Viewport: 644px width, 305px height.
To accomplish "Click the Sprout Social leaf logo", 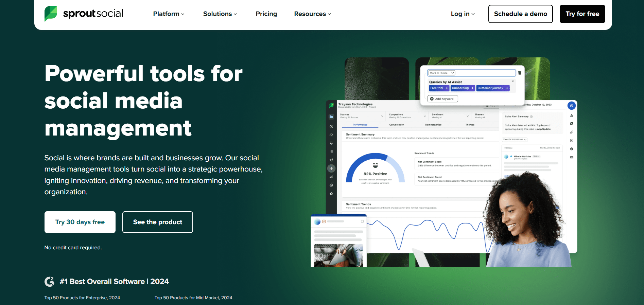I will [51, 14].
